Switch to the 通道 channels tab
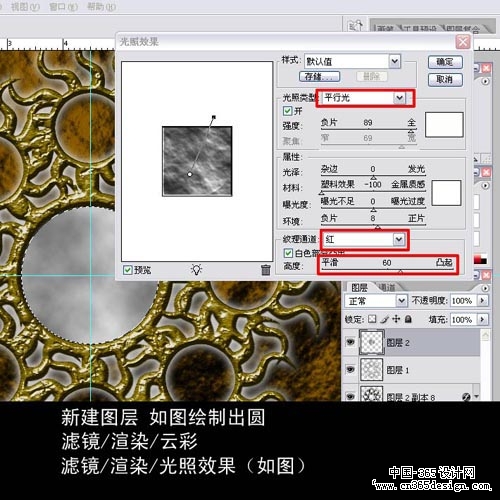Viewport: 500px width, 500px height. coord(387,287)
